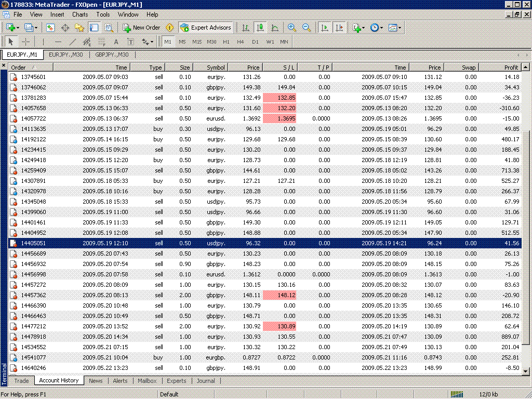Viewport: 532px width, 399px height.
Task: Switch to the GBPJPY.,M30 chart tab
Action: [112, 55]
